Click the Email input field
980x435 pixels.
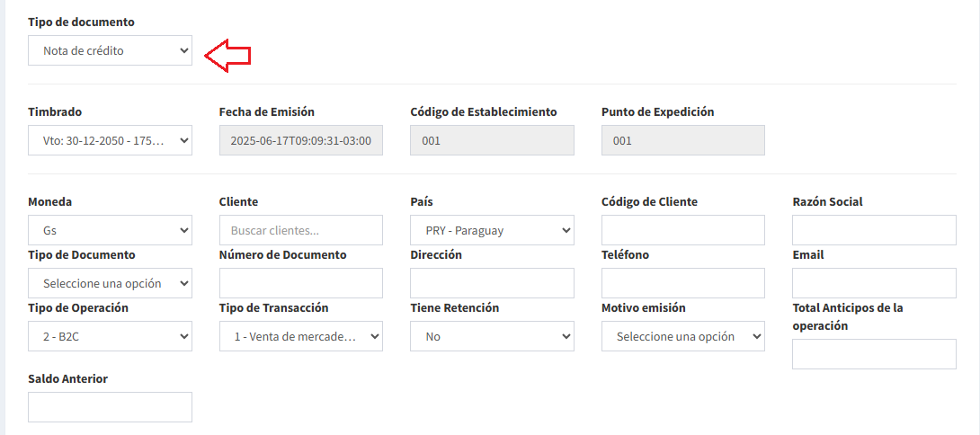coord(875,283)
